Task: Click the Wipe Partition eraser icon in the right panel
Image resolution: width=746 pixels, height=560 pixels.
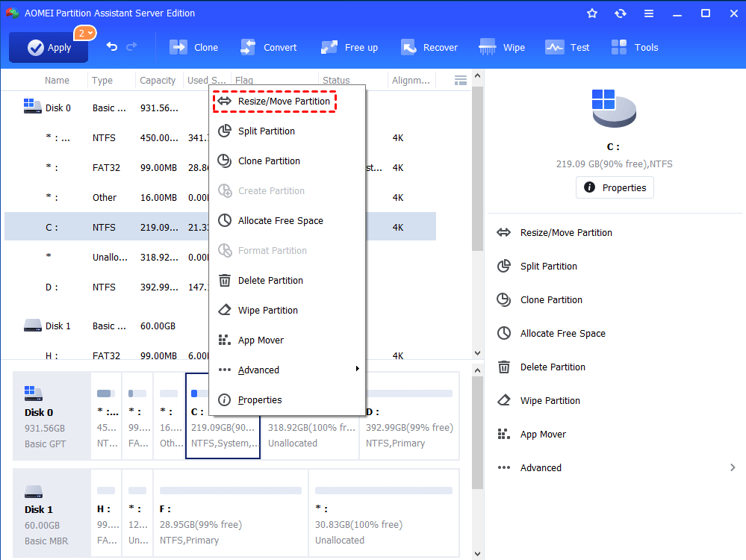Action: click(x=504, y=401)
